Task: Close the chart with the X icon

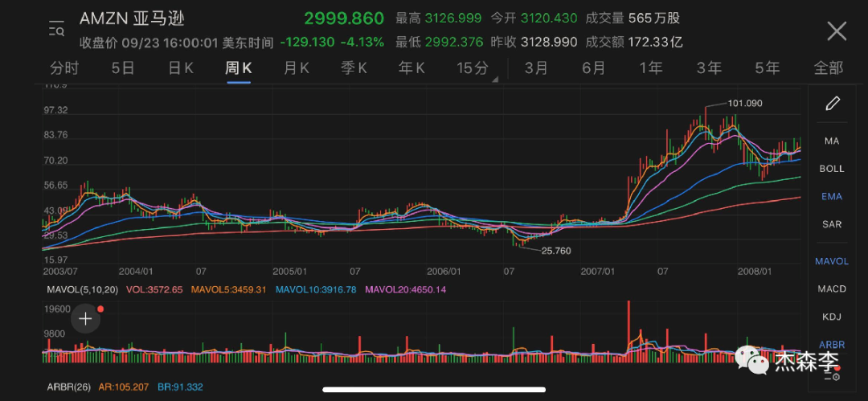Action: [x=837, y=31]
